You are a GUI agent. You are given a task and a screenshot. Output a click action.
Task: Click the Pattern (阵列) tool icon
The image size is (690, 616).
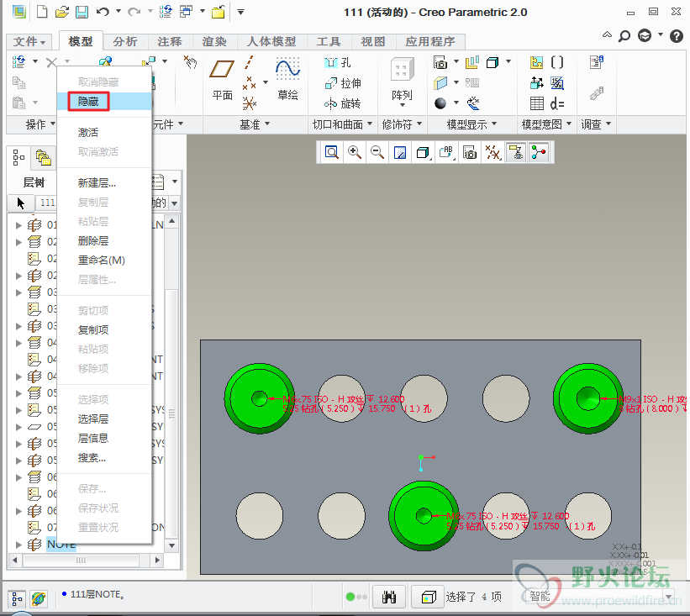[x=402, y=70]
